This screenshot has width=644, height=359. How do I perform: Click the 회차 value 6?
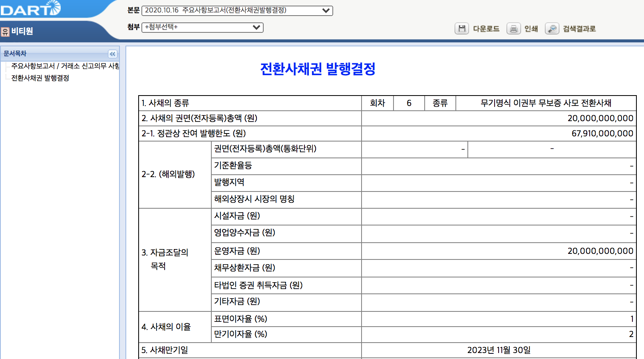409,103
